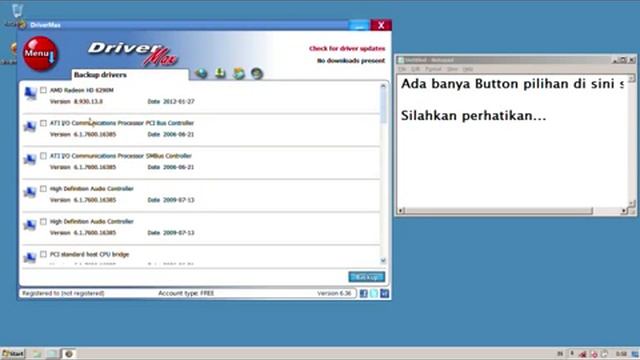
Task: Click the dark round toolbar icon
Action: [x=257, y=73]
